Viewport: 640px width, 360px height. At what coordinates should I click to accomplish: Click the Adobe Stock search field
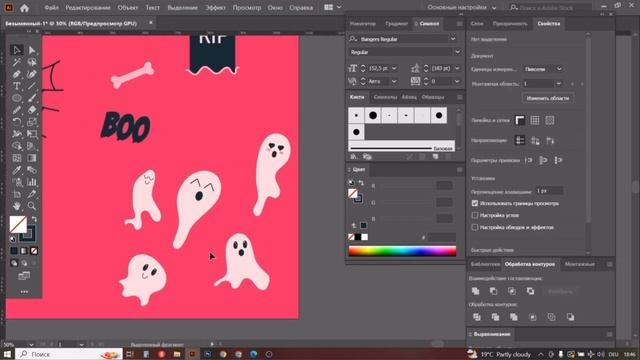click(550, 7)
